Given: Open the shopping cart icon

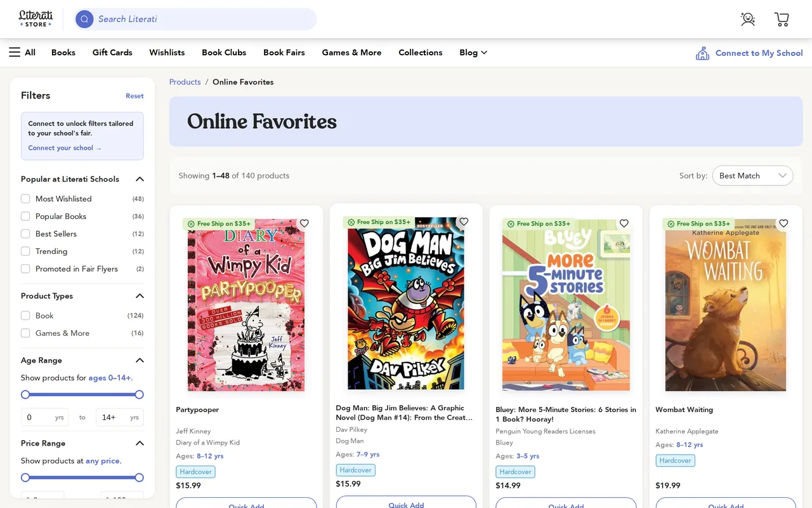Looking at the screenshot, I should (x=782, y=19).
